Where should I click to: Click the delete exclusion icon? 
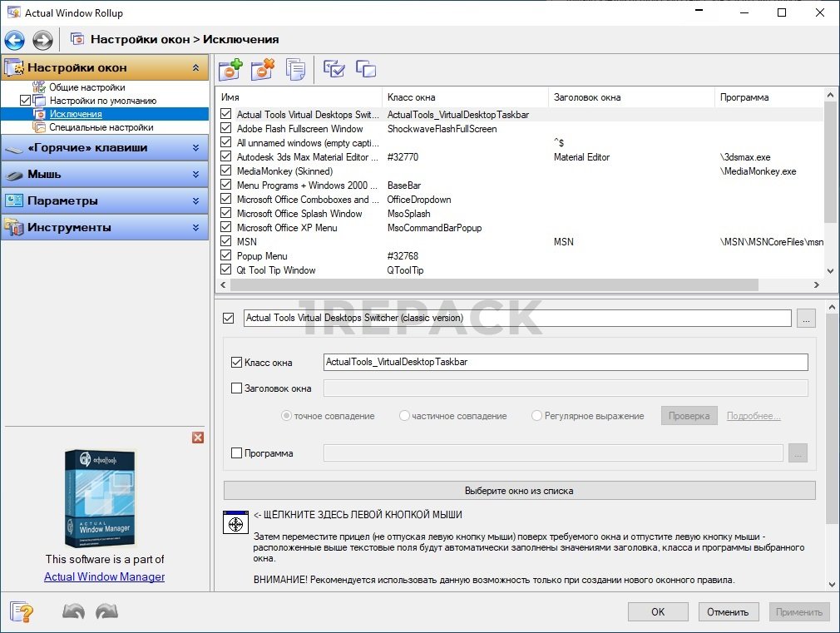pos(262,70)
